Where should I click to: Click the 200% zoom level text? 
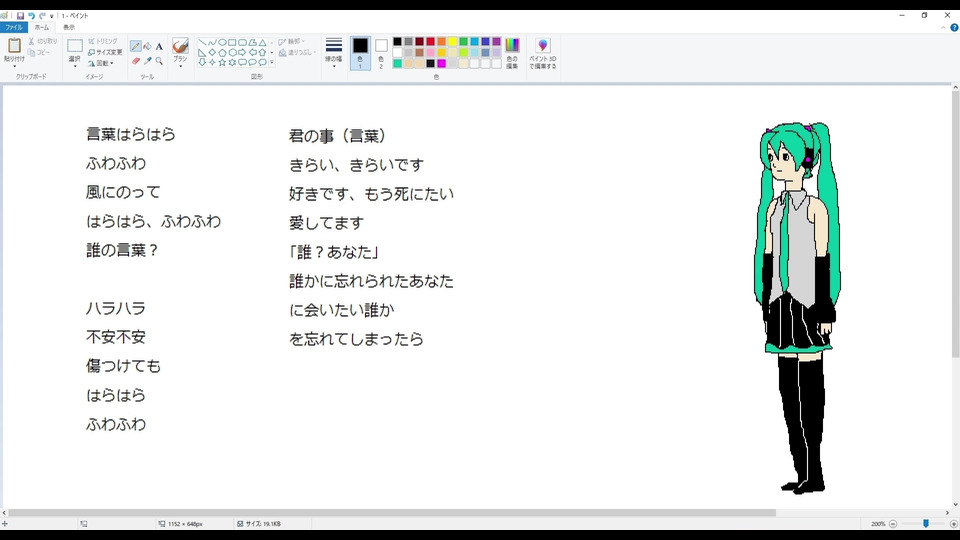point(878,524)
